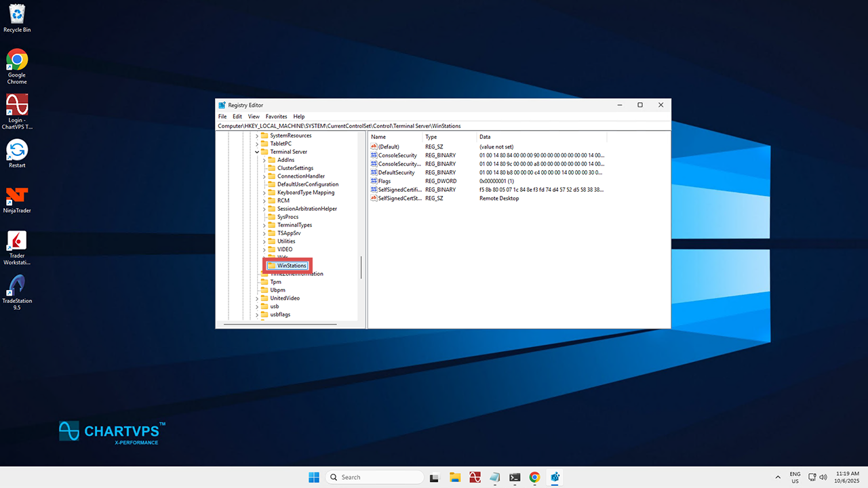Expand the ConnectionHandler key
The height and width of the screenshot is (488, 868).
[x=264, y=176]
